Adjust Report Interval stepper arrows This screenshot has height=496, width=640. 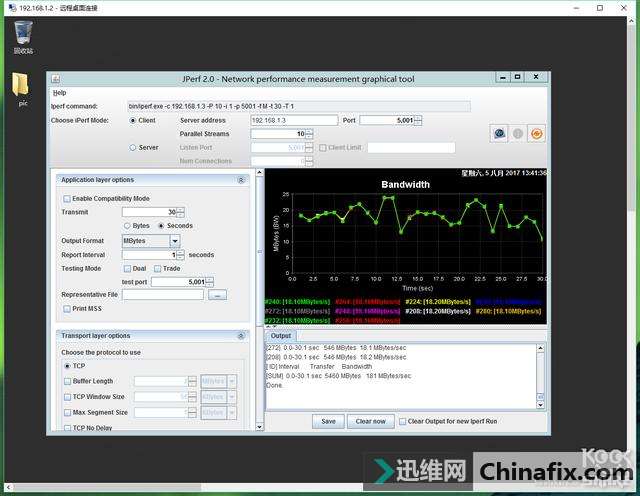(180, 255)
